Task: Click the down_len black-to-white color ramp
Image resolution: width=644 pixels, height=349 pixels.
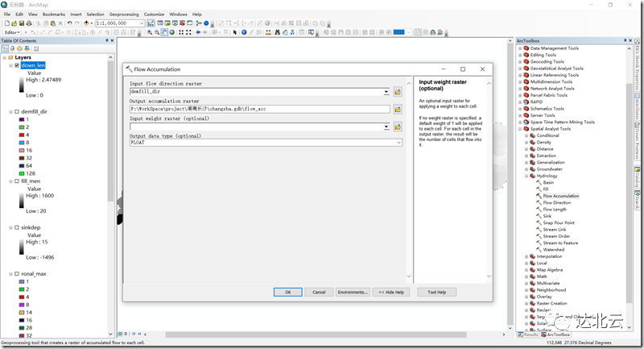Action: (22, 85)
